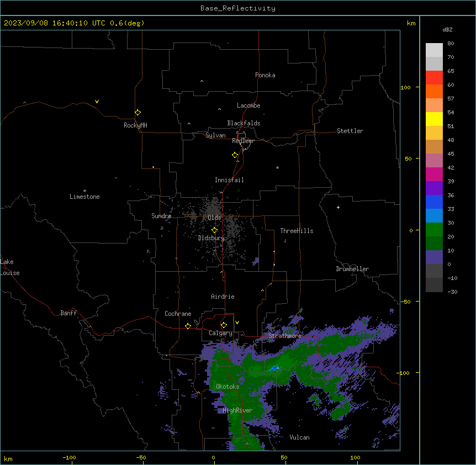This screenshot has width=476, height=465.
Task: Click the Ponoka city label
Action: [x=265, y=75]
